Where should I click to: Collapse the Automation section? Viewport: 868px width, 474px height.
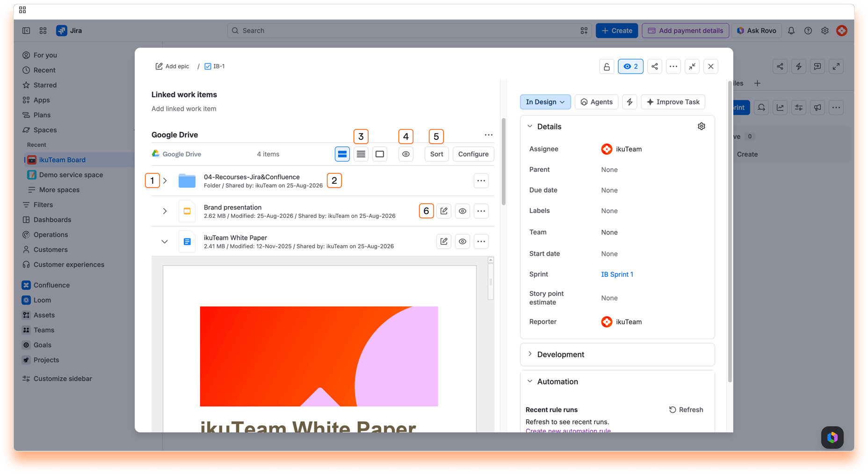[x=530, y=381]
